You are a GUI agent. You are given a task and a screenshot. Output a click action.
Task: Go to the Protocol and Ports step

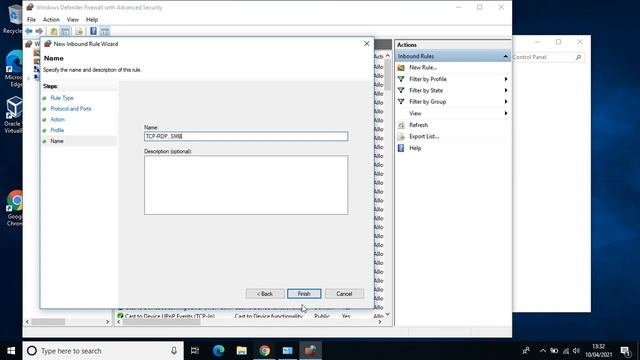pyautogui.click(x=71, y=109)
